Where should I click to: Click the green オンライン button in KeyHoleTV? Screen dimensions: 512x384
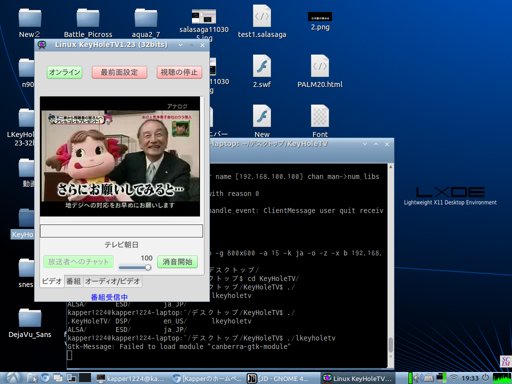pyautogui.click(x=64, y=72)
